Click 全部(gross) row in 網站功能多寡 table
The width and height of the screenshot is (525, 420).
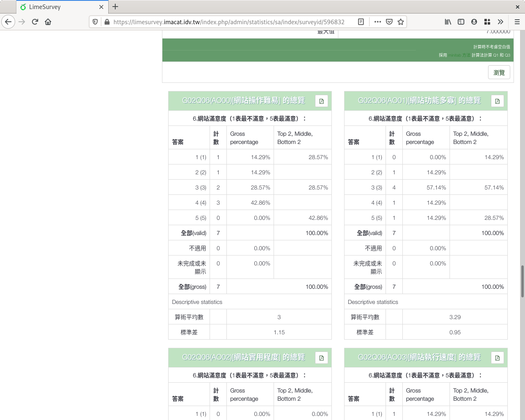click(426, 287)
